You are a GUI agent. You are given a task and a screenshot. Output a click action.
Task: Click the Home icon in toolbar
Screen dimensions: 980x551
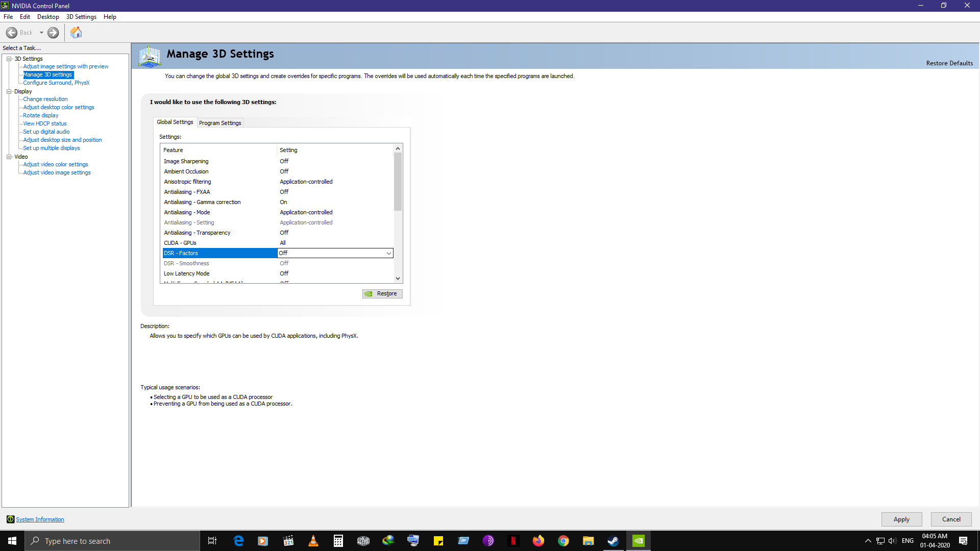click(x=76, y=33)
